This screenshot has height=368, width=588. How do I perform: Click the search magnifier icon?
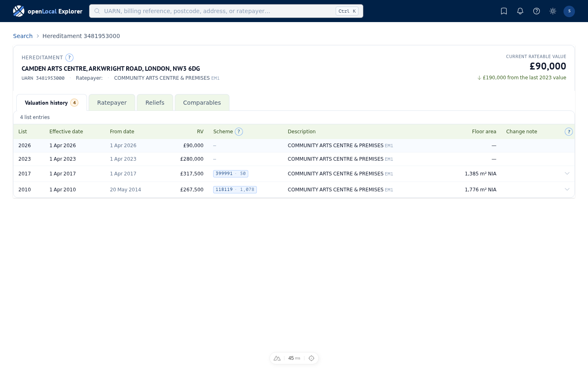click(97, 11)
